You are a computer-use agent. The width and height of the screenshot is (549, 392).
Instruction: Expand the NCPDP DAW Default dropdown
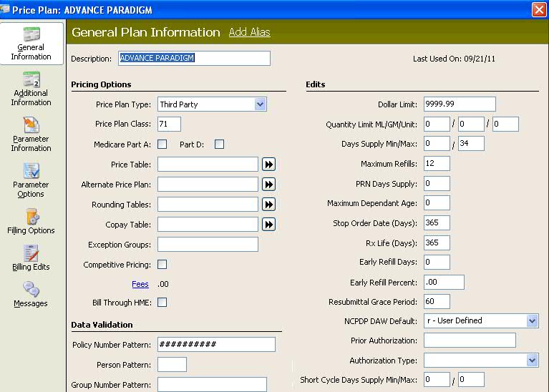[533, 320]
